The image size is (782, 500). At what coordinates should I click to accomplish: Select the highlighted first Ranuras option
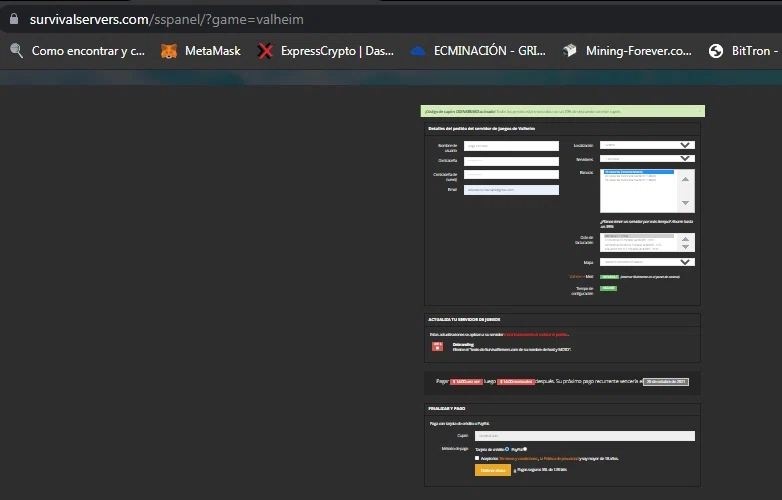tap(638, 172)
